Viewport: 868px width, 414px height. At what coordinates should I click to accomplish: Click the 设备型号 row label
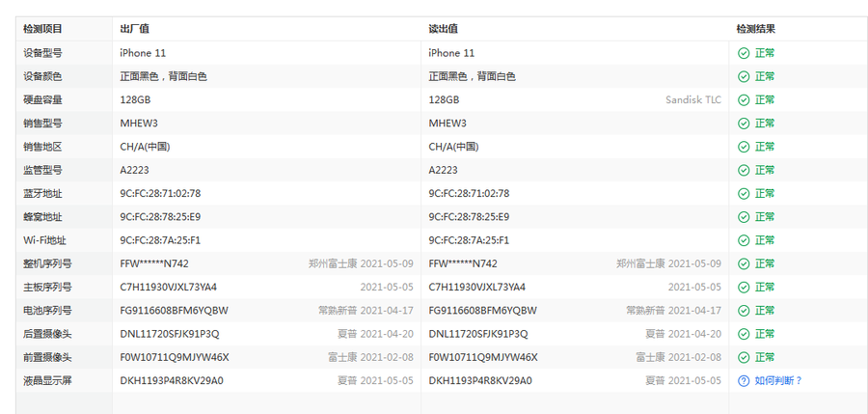click(42, 53)
